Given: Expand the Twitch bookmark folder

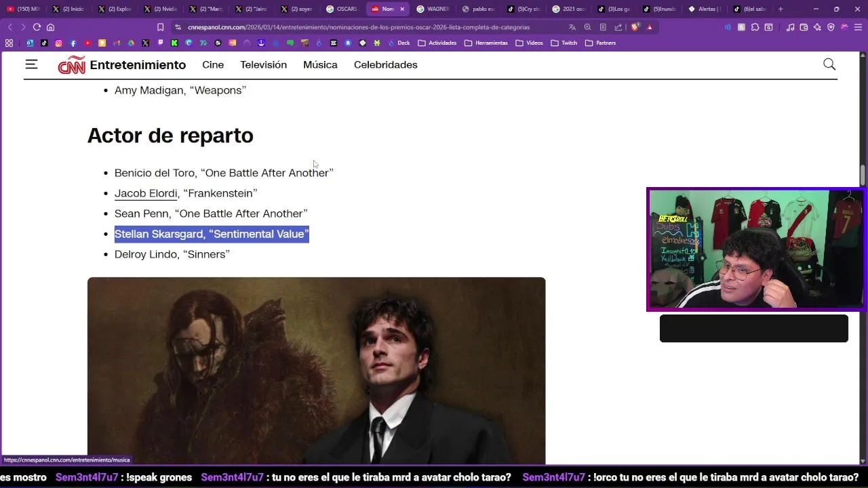Looking at the screenshot, I should click(564, 43).
